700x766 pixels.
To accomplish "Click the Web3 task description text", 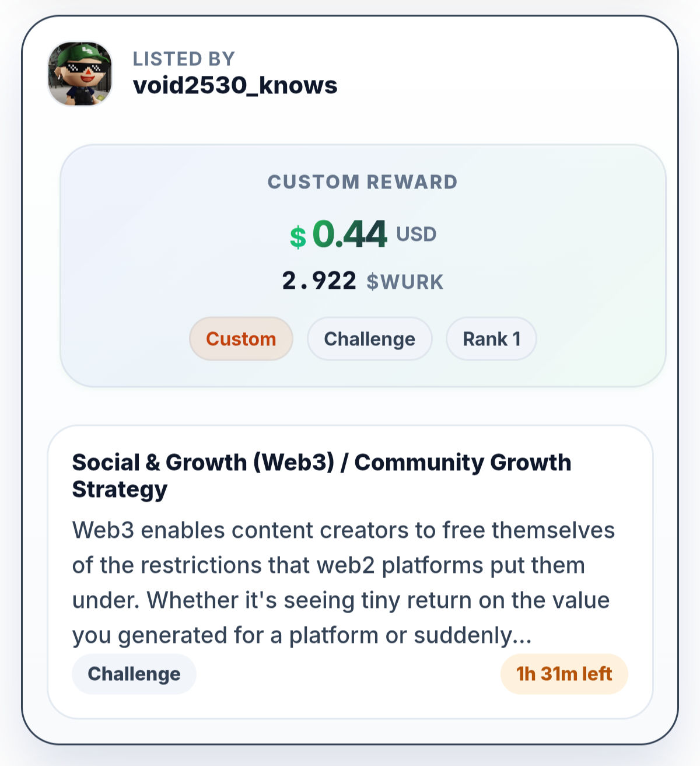I will pyautogui.click(x=344, y=582).
